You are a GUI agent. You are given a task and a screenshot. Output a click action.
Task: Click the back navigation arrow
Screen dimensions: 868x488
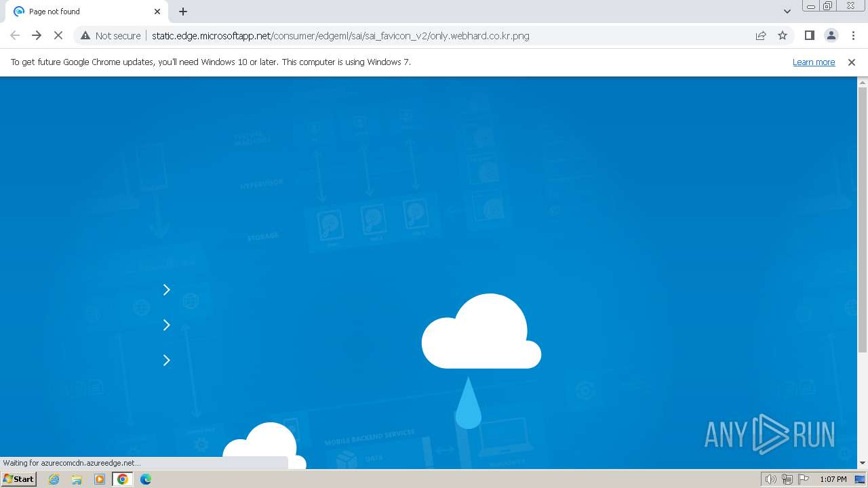(x=15, y=35)
